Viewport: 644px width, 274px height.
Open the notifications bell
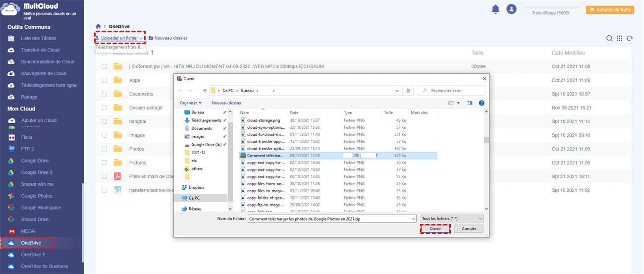[x=495, y=9]
